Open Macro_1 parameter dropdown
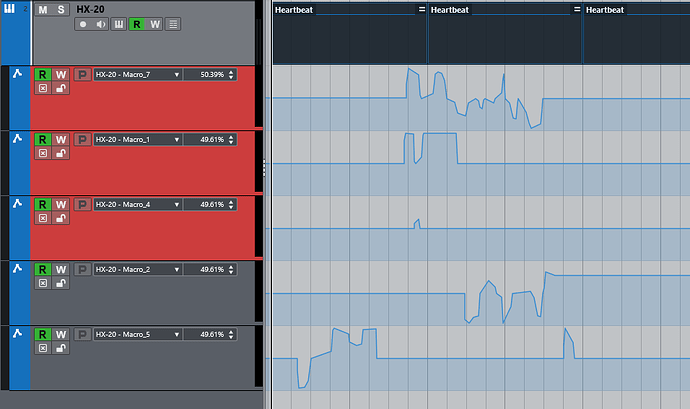Image resolution: width=690 pixels, height=409 pixels. click(137, 140)
